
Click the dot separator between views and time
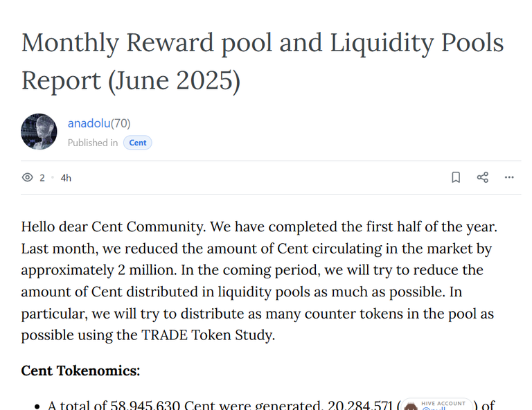pos(53,177)
